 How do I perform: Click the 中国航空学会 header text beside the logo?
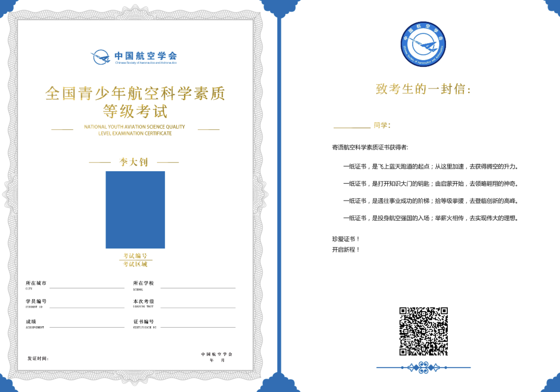[x=146, y=56]
